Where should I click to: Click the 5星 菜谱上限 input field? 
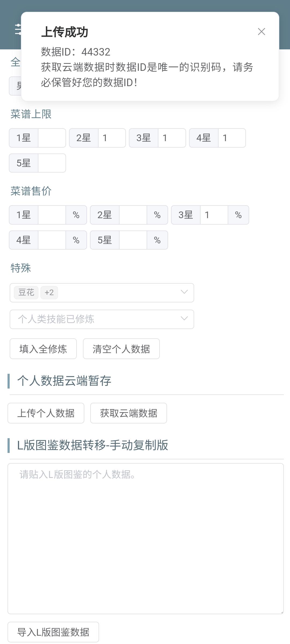point(52,163)
